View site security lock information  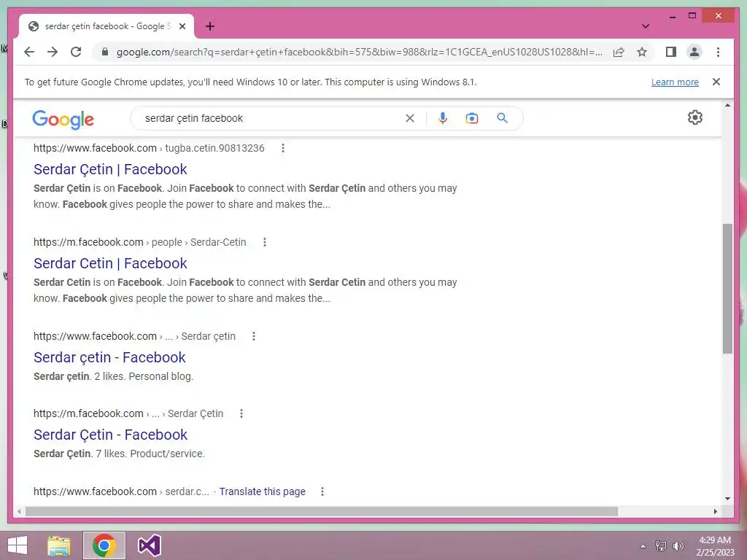pos(105,52)
